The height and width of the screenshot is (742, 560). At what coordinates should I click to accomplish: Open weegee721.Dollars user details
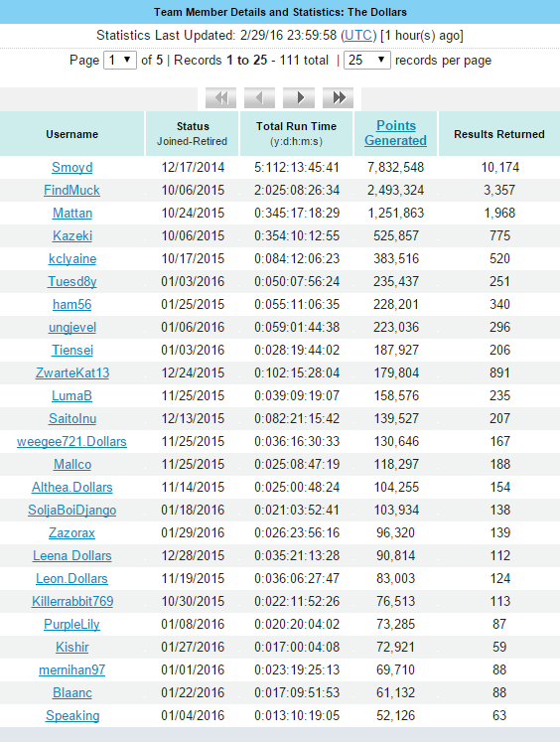pyautogui.click(x=71, y=441)
